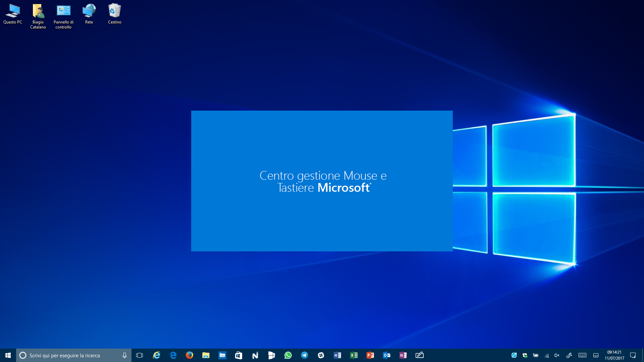Open the Biagio Catalano user folder
This screenshot has width=644, height=362.
[x=38, y=16]
